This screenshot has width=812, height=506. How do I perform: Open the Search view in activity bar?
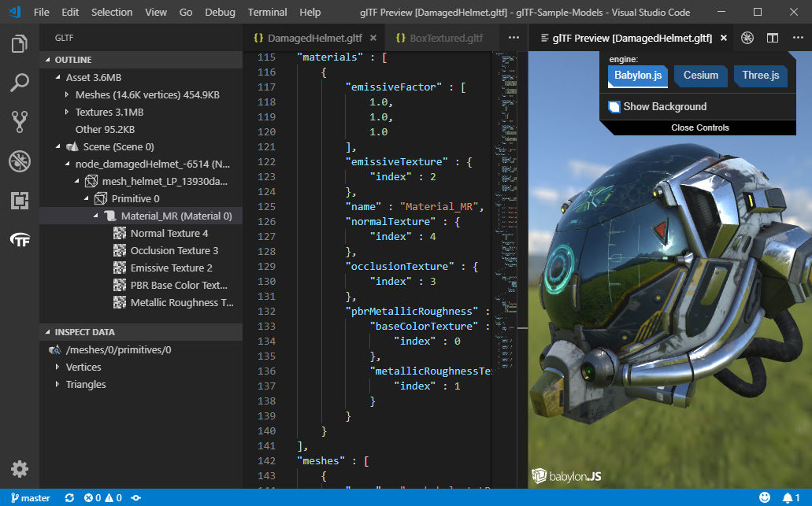(x=20, y=83)
